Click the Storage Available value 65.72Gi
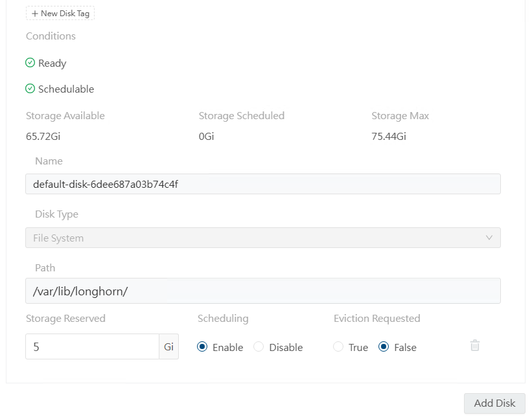Screen dimensions: 532x419 (x=43, y=136)
